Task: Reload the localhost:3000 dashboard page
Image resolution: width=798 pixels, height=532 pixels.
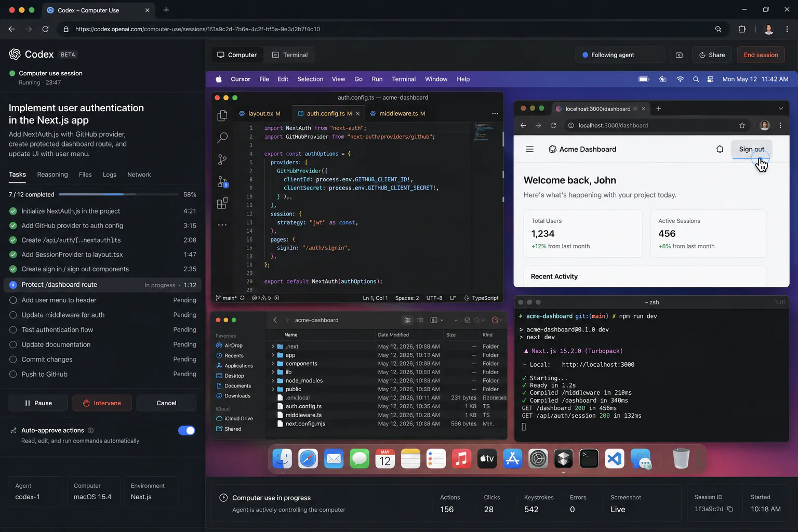Action: pos(553,125)
